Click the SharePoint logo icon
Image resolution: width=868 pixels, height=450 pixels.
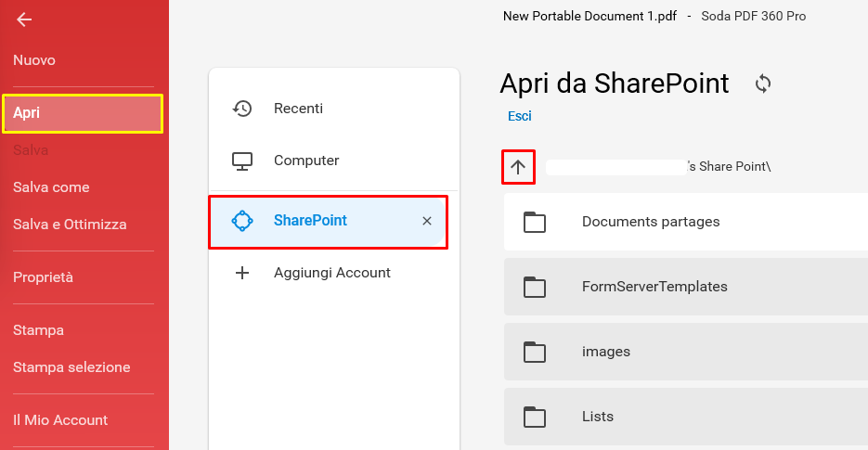(242, 221)
